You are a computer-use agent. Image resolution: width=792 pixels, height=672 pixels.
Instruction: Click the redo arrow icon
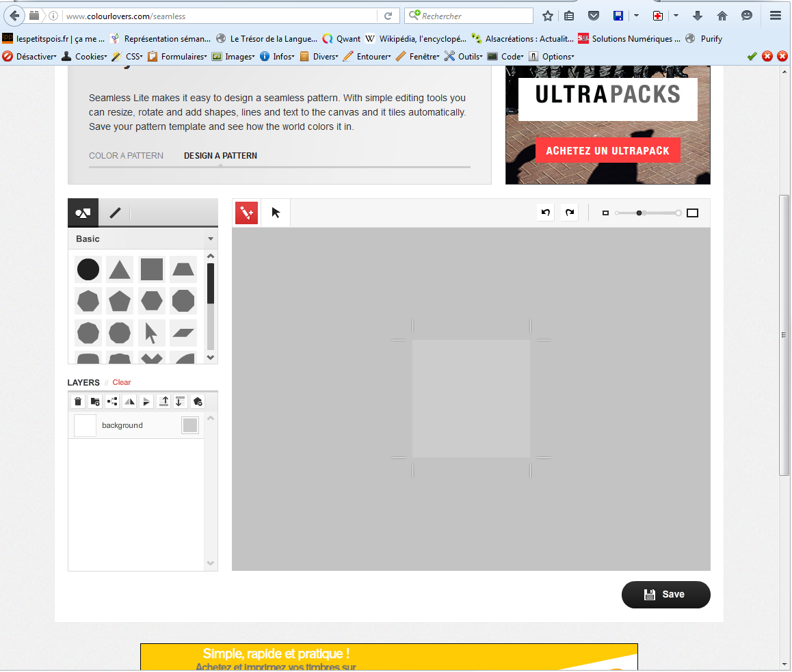point(569,213)
